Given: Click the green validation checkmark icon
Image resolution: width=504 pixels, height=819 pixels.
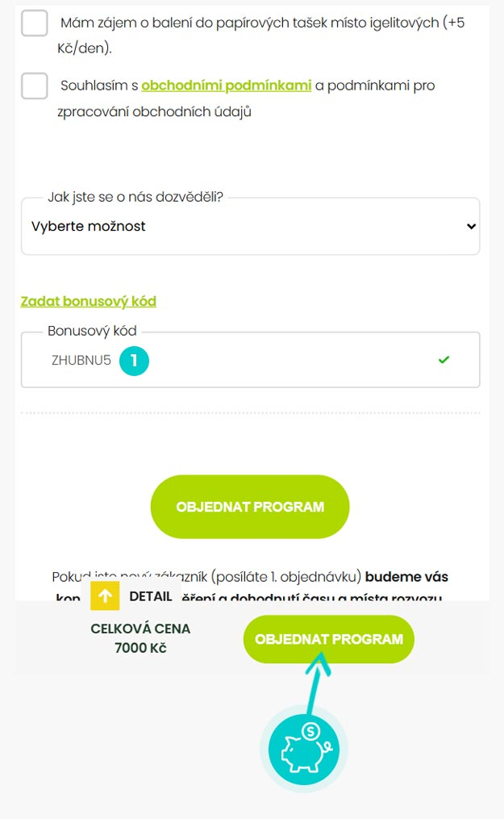Looking at the screenshot, I should 444,360.
